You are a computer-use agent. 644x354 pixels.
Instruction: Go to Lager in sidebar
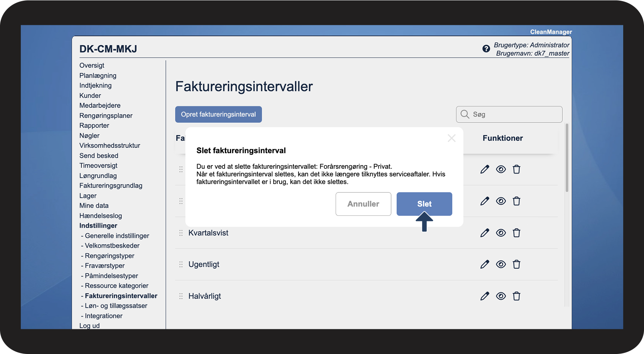(x=88, y=196)
